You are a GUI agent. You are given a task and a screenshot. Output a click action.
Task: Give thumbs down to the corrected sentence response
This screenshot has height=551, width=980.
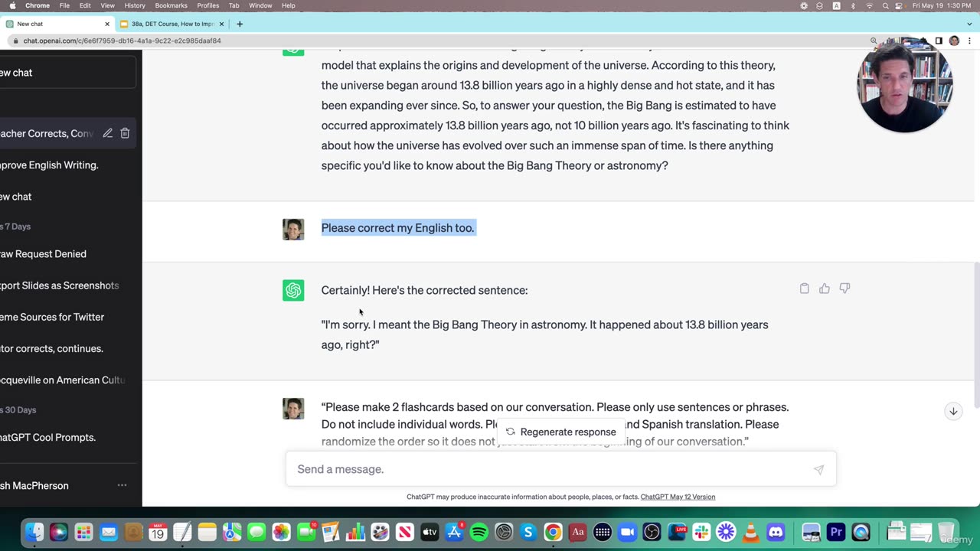(x=844, y=289)
